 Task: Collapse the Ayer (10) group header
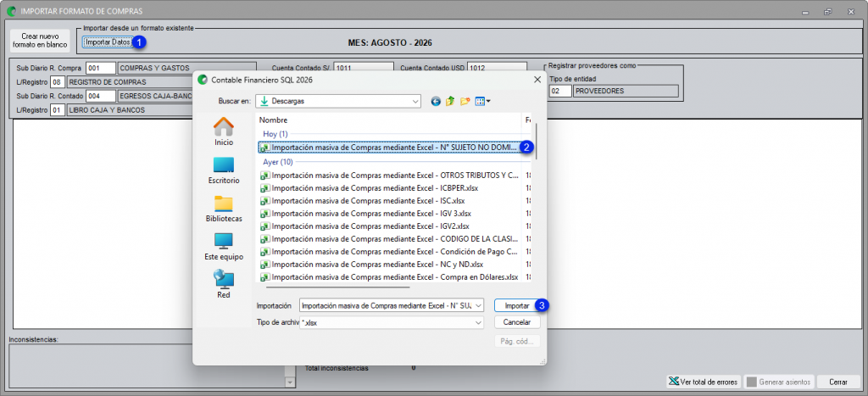click(x=278, y=162)
